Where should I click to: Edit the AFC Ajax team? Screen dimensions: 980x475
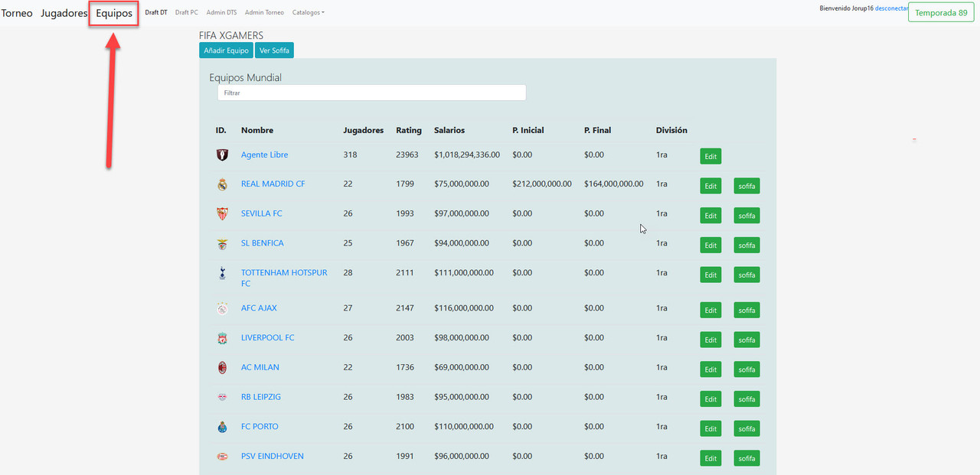[x=710, y=310]
